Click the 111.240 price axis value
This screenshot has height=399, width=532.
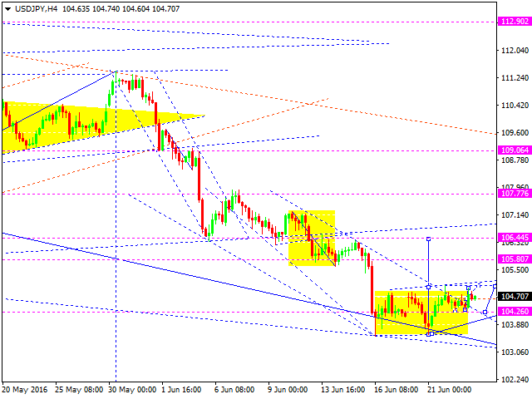coord(515,78)
